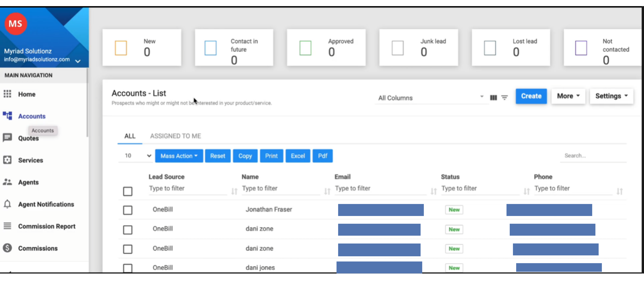The width and height of the screenshot is (644, 302).
Task: Click the Home grid icon in sidebar
Action: (7, 94)
